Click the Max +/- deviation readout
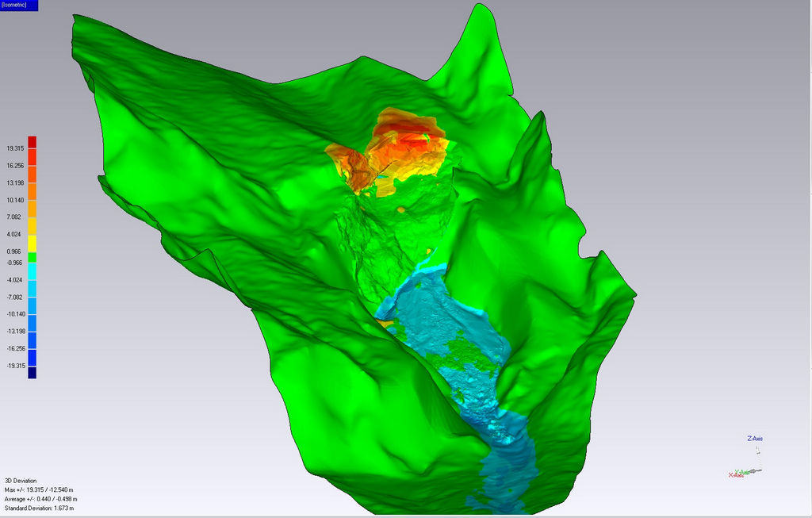 [x=38, y=489]
